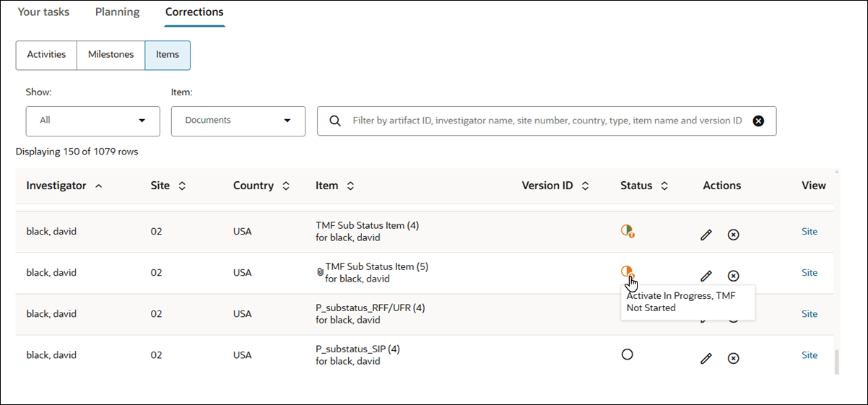868x405 pixels.
Task: Sort by Version ID column
Action: (586, 186)
